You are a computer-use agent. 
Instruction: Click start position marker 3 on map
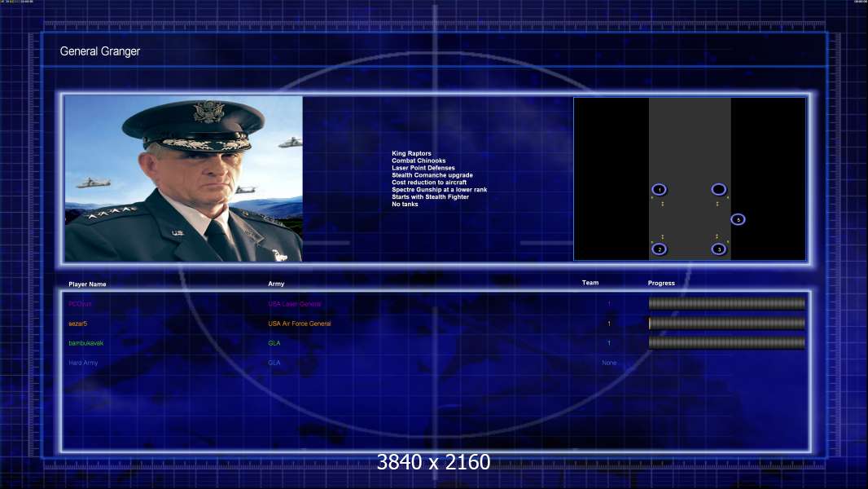718,249
